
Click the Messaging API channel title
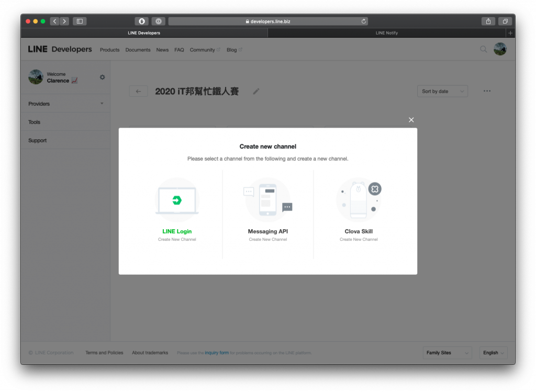[x=268, y=231]
